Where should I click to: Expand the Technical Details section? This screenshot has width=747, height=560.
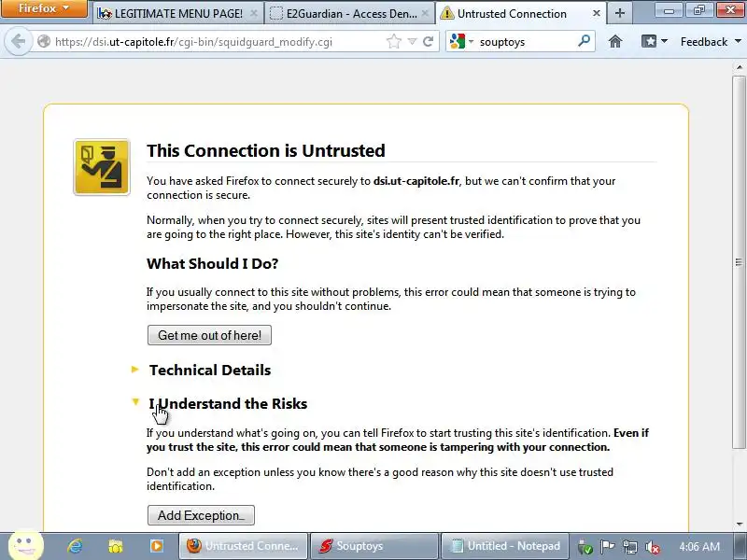tap(209, 370)
